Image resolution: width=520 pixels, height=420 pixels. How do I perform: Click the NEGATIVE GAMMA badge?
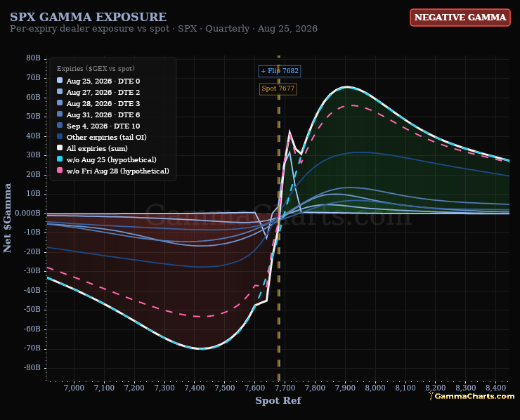[x=460, y=18]
